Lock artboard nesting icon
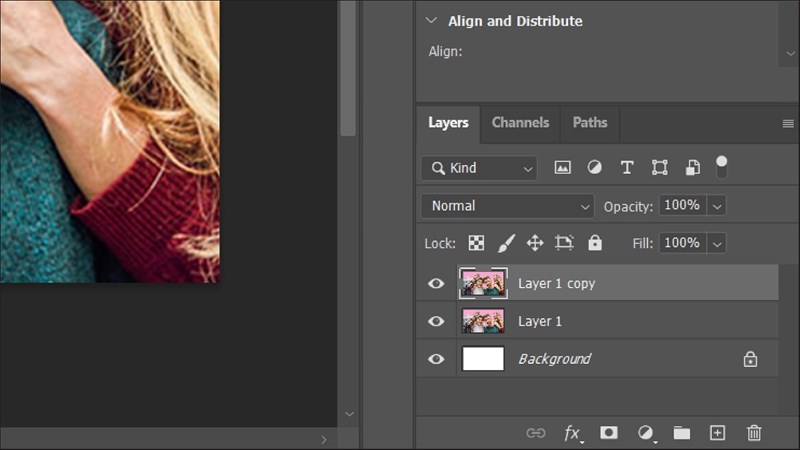 point(564,243)
